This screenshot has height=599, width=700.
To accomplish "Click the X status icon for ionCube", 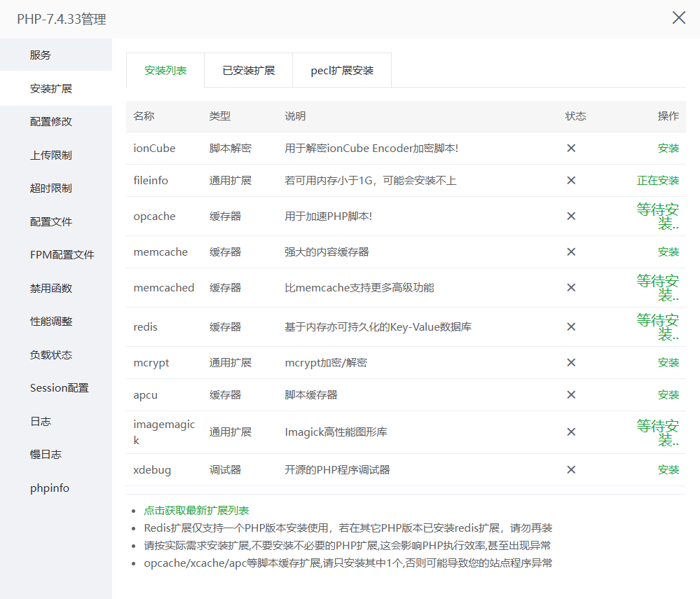I will [x=571, y=149].
